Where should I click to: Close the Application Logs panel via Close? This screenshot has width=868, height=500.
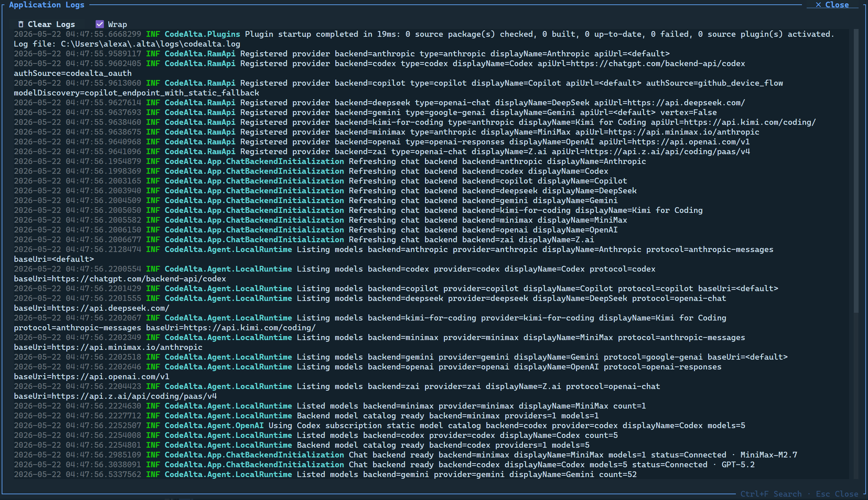(x=832, y=5)
